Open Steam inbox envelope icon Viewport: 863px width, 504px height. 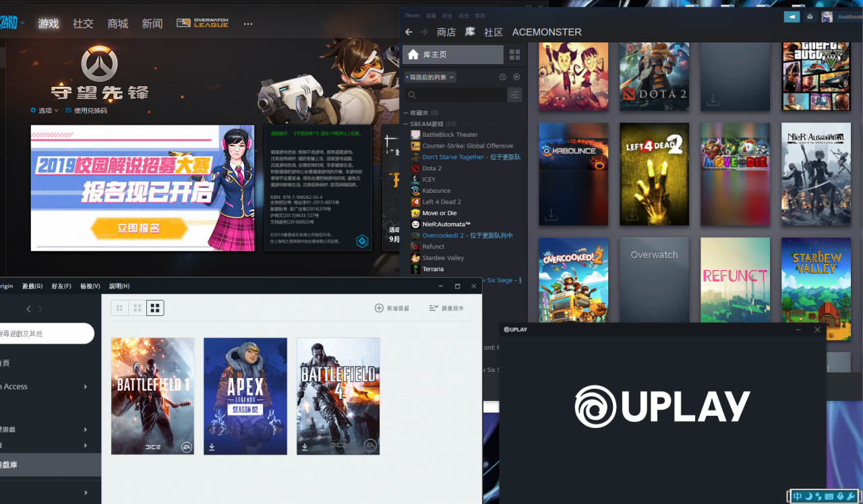coord(810,17)
